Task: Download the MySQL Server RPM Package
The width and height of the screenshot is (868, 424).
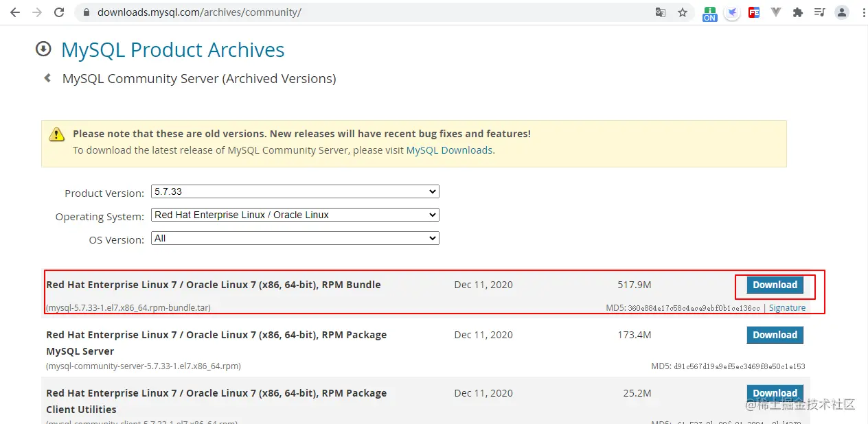Action: [775, 335]
